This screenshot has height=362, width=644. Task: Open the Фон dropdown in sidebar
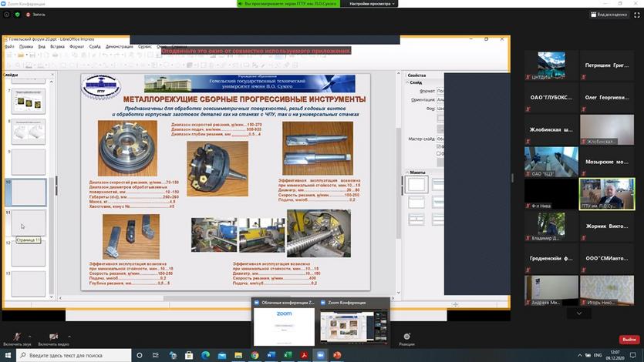coord(440,109)
